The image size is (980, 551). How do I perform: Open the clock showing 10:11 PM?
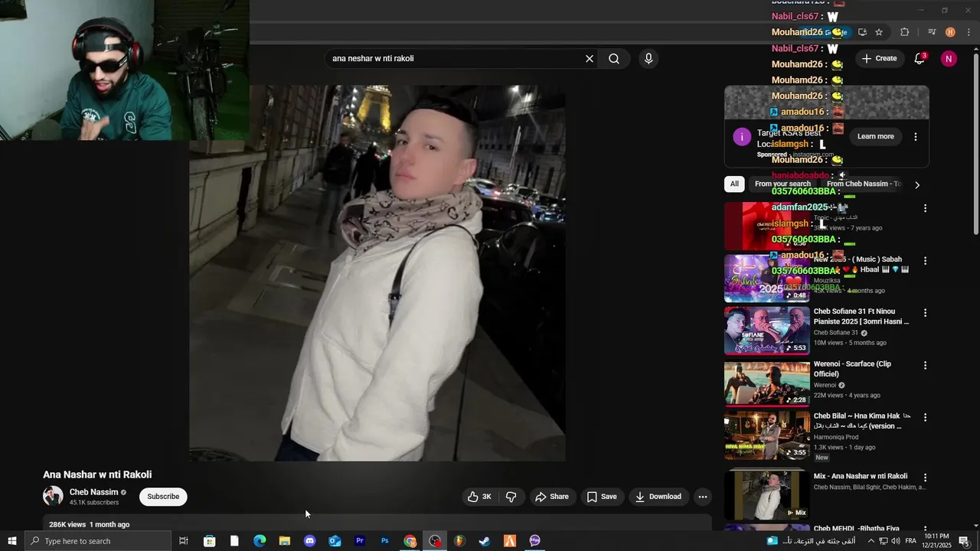click(x=937, y=541)
